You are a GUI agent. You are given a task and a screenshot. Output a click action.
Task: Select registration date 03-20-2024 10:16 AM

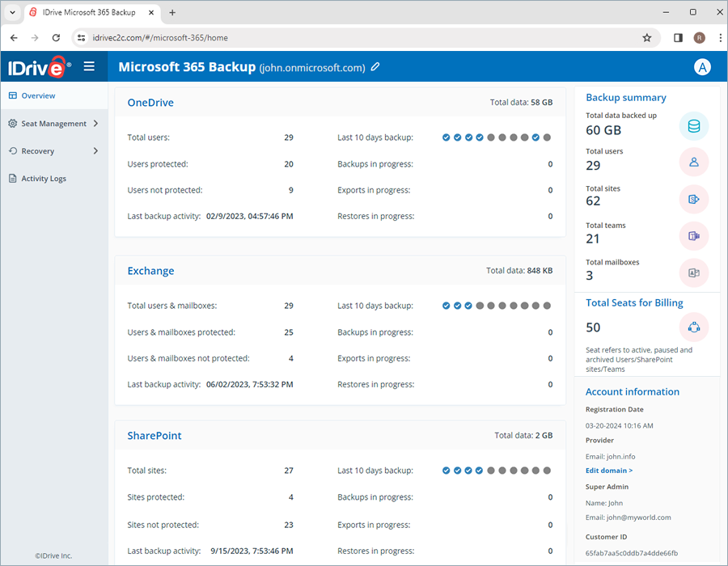[x=619, y=425]
